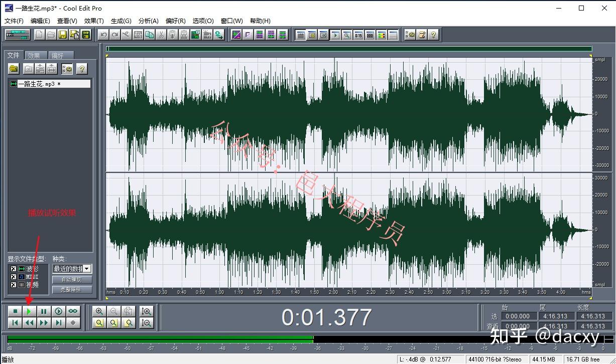Screen dimensions: 616x364
Task: Zoom in horizontally with the plus magnifier
Action: click(x=99, y=311)
